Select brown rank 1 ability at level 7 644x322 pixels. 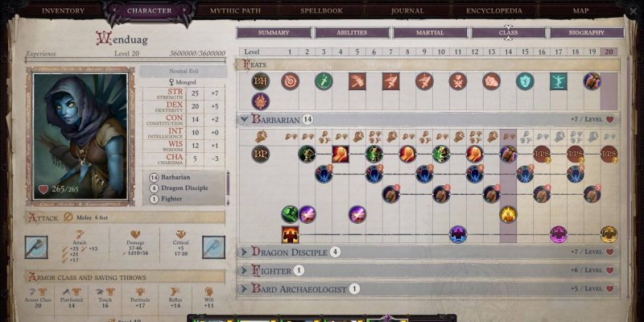coord(391,194)
